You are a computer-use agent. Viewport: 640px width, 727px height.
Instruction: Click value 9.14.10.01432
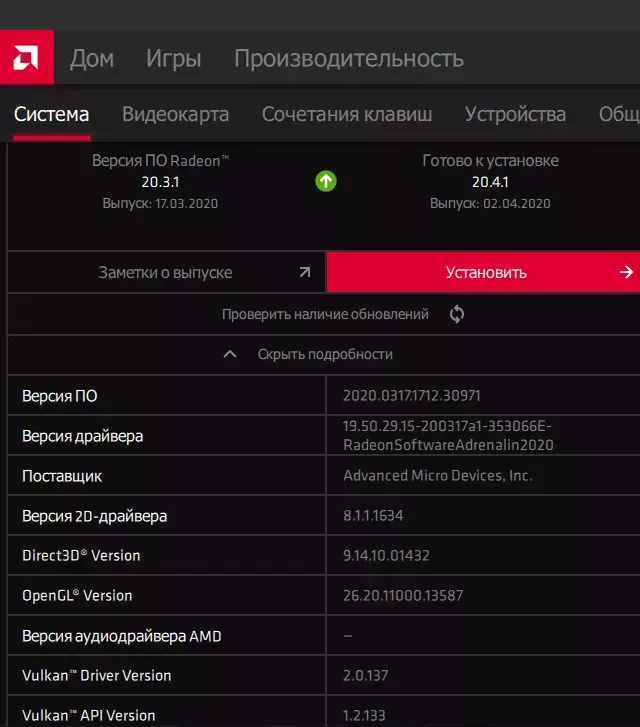click(x=386, y=555)
